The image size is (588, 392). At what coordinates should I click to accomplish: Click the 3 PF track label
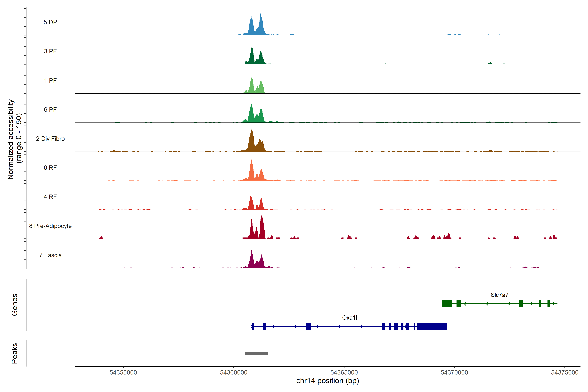(50, 51)
